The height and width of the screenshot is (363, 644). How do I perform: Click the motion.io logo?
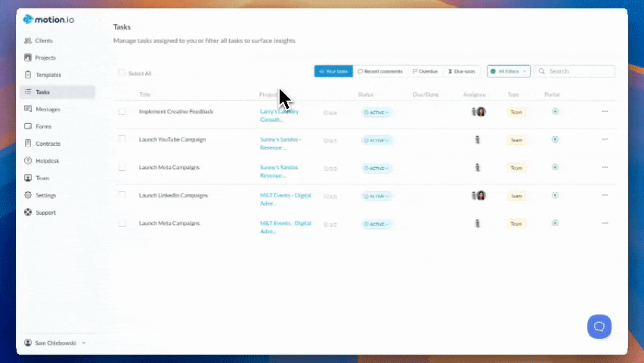48,20
